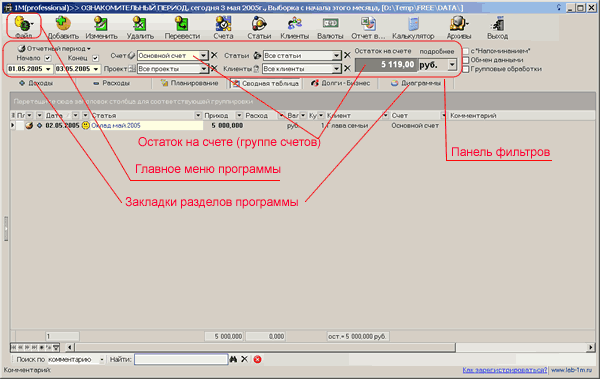Screen dimensions: 600x379
Task: Click the Основной счет cell in table row
Action: [415, 126]
